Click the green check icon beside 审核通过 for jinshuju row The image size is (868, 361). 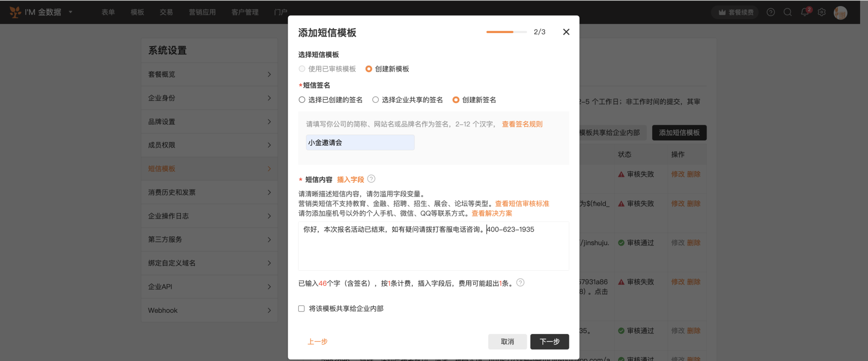(x=621, y=243)
